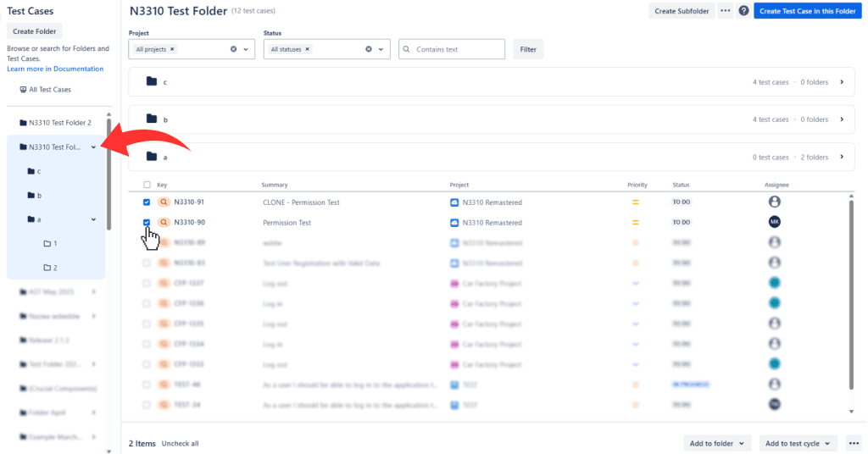Click the Uncheck all link
Image resolution: width=868 pixels, height=454 pixels.
click(x=180, y=444)
